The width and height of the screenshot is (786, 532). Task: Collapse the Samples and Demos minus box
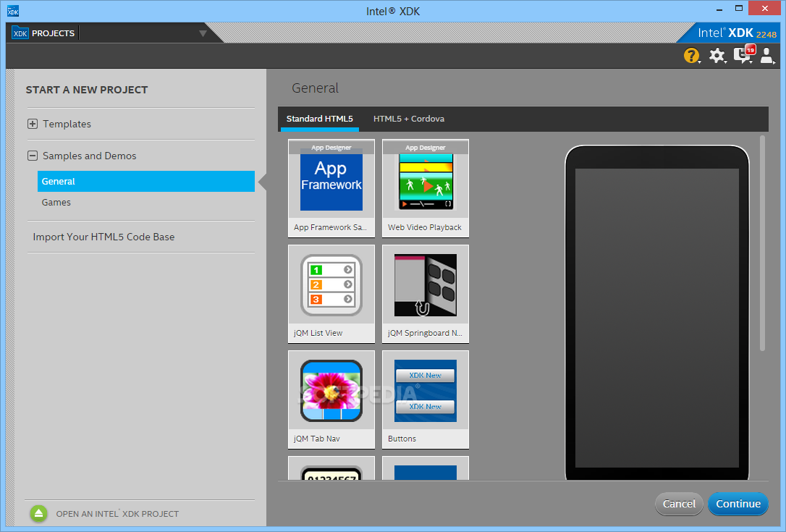coord(33,156)
